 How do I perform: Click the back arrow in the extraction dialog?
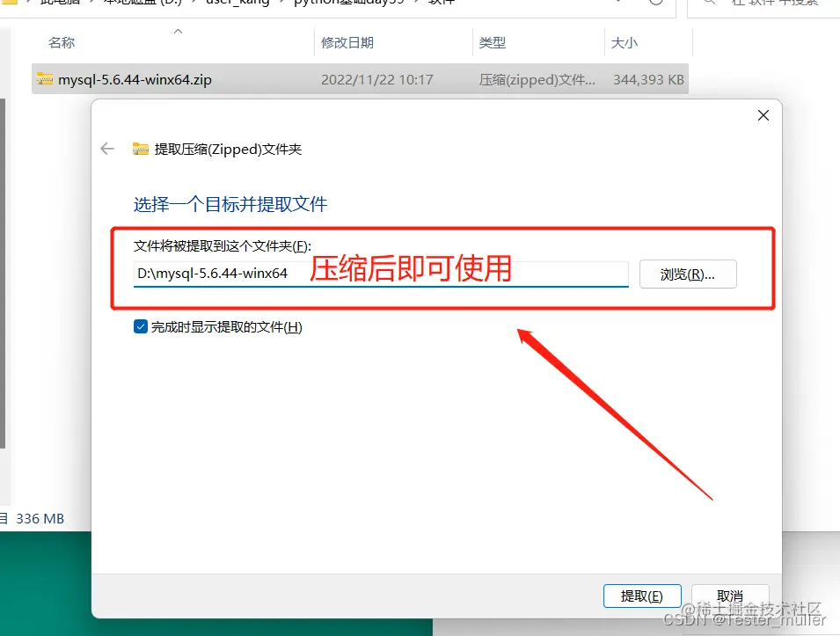coord(106,149)
